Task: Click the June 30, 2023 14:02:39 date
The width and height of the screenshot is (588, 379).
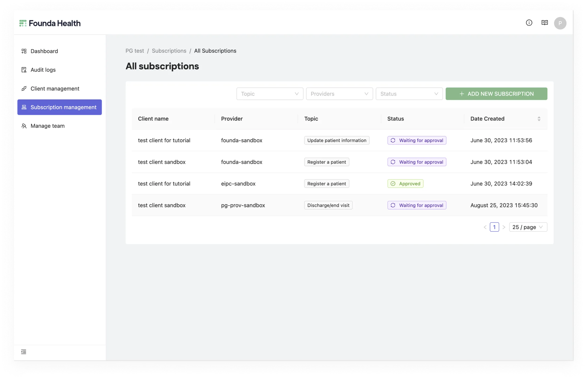Action: pyautogui.click(x=501, y=184)
